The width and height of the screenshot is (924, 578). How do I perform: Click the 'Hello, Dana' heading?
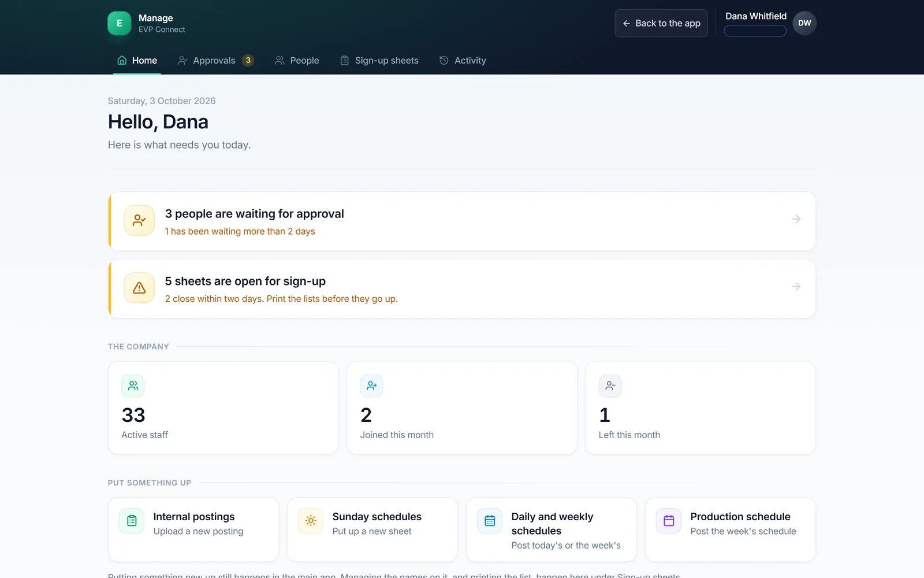(158, 122)
